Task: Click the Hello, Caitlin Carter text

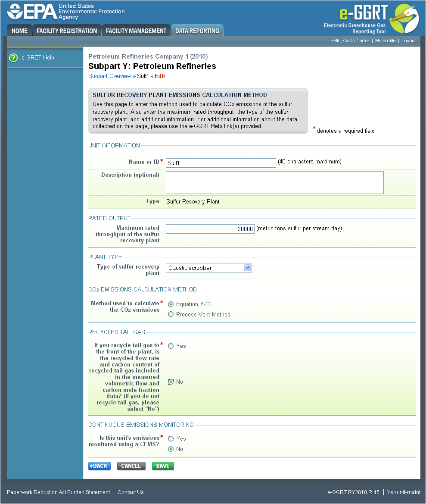Action: [x=350, y=41]
